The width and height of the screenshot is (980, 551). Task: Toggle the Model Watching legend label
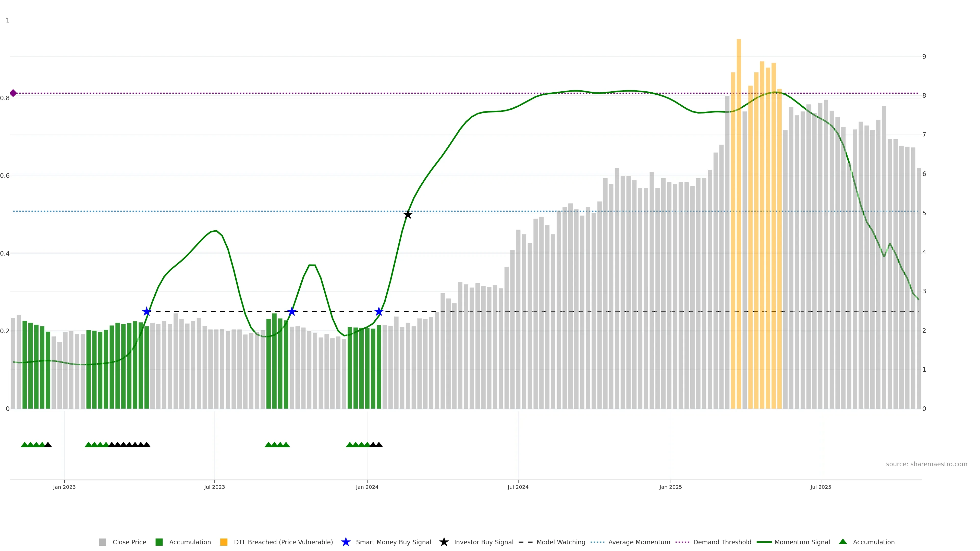click(561, 542)
